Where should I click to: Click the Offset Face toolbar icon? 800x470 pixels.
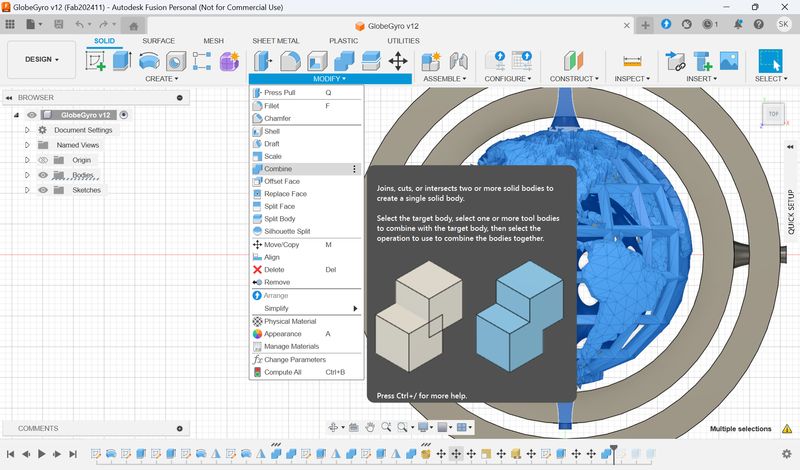[371, 61]
